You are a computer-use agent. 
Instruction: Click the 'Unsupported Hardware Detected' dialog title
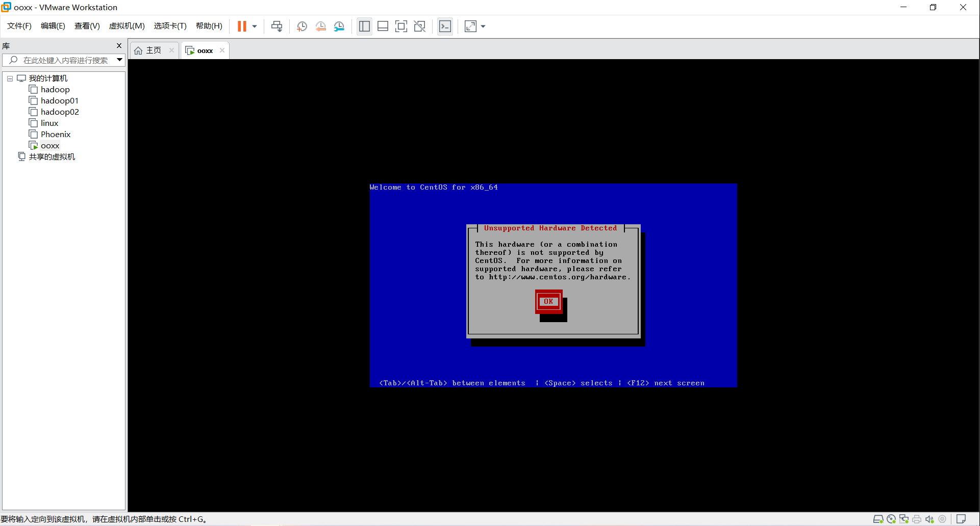tap(550, 228)
